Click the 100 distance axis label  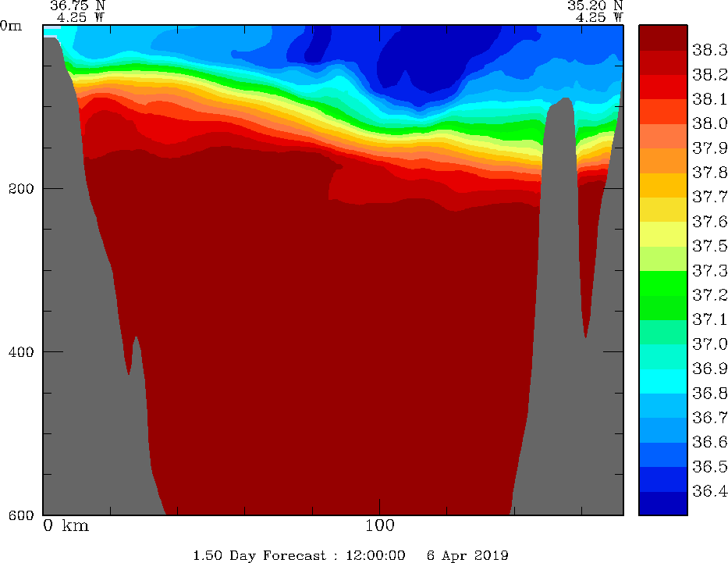pos(379,526)
